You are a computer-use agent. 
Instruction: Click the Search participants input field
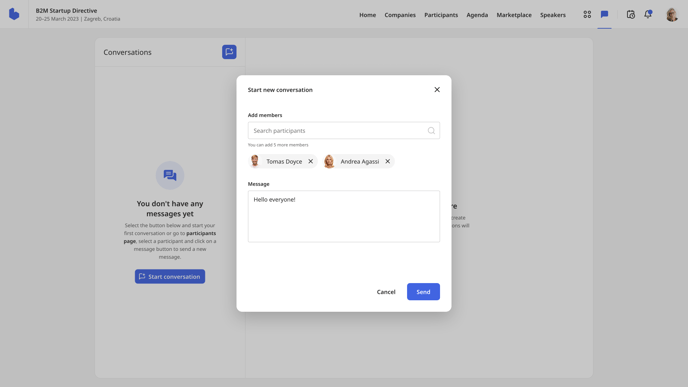point(344,130)
